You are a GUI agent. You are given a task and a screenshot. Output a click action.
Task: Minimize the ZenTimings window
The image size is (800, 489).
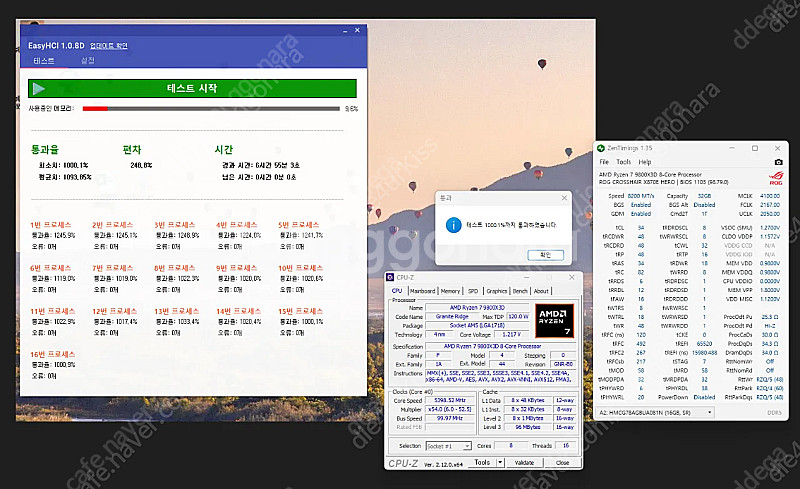732,148
